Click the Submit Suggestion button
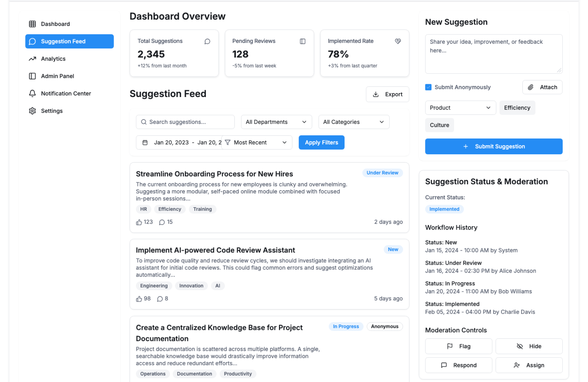 tap(493, 147)
